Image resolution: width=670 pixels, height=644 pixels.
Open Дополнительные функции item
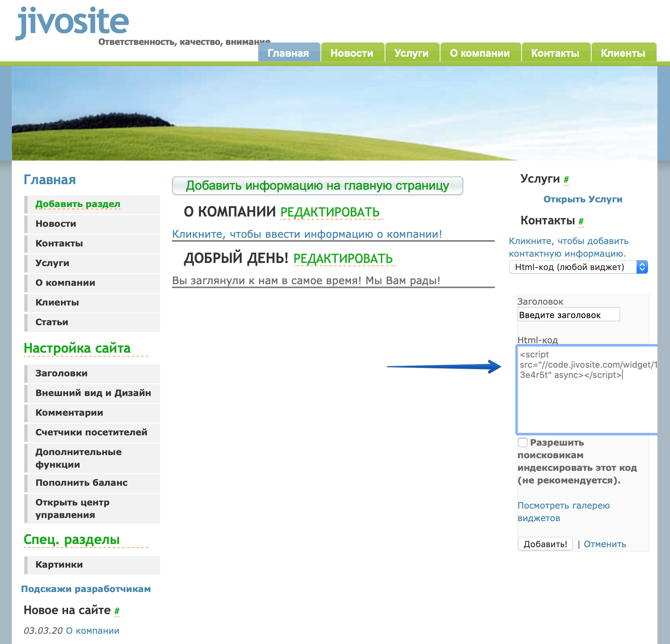tap(93, 458)
